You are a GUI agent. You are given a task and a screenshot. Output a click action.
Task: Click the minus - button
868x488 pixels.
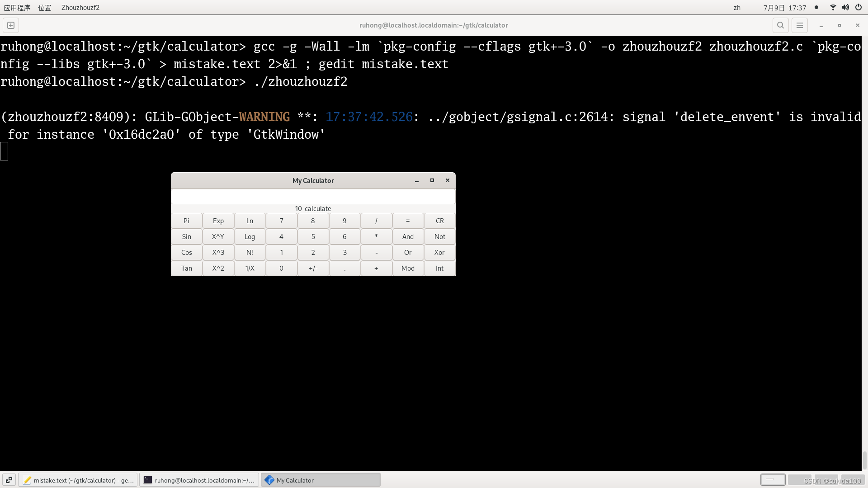(377, 253)
